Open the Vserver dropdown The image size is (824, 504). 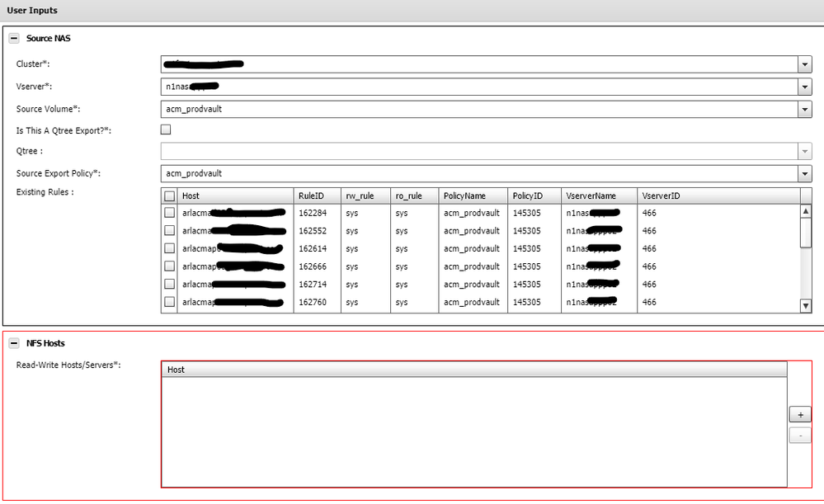pyautogui.click(x=805, y=87)
